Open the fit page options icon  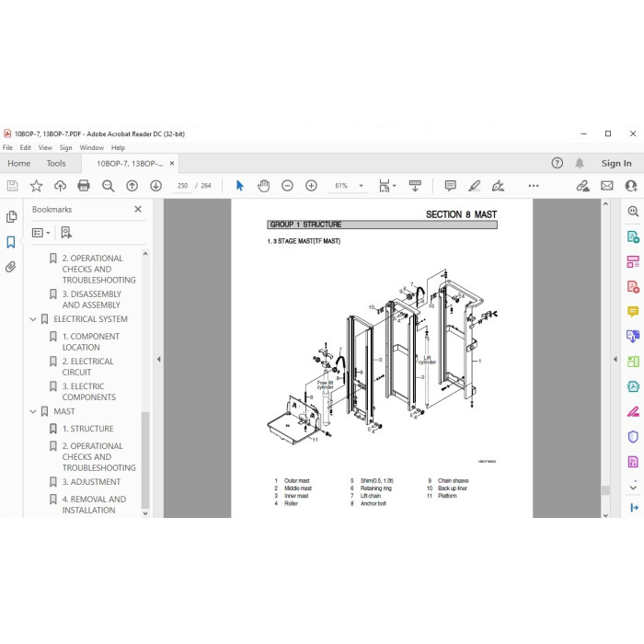pyautogui.click(x=387, y=186)
